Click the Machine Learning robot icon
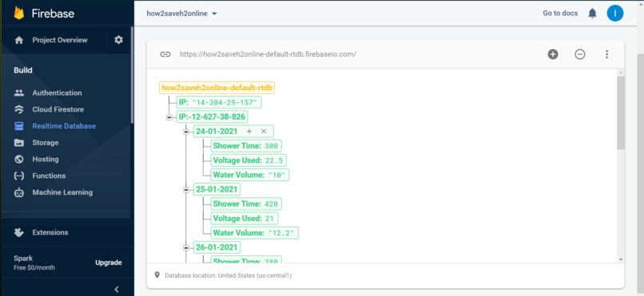 [19, 192]
